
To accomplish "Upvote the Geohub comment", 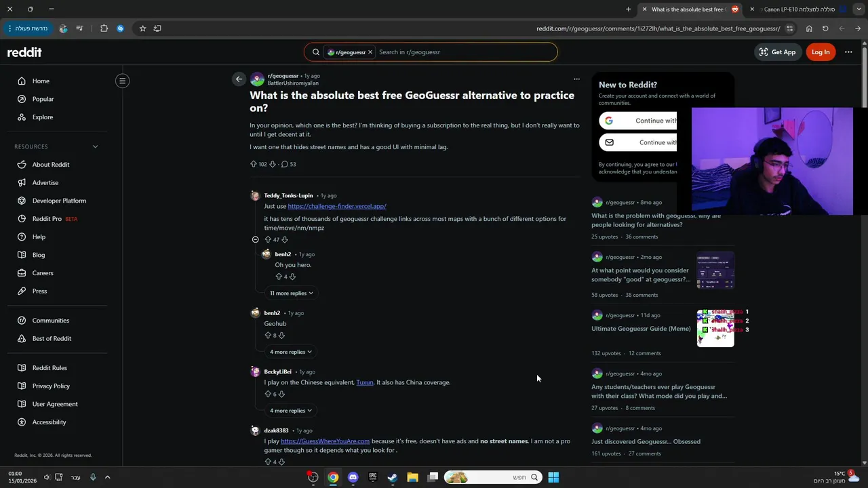I will (268, 335).
